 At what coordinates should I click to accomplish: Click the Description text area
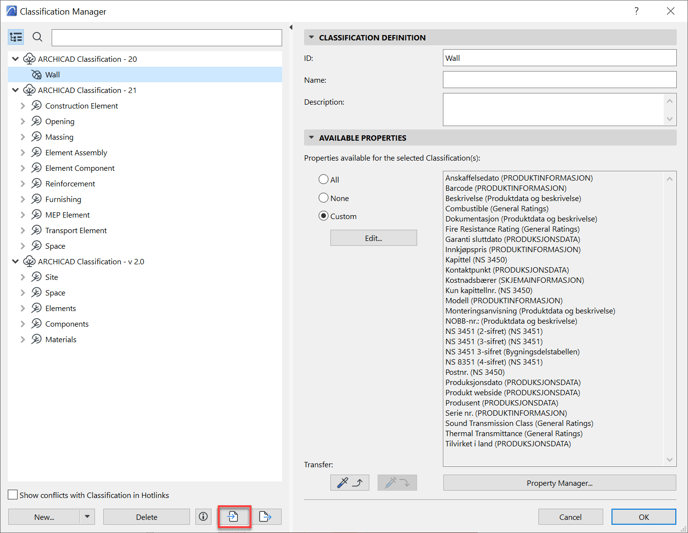[x=553, y=109]
